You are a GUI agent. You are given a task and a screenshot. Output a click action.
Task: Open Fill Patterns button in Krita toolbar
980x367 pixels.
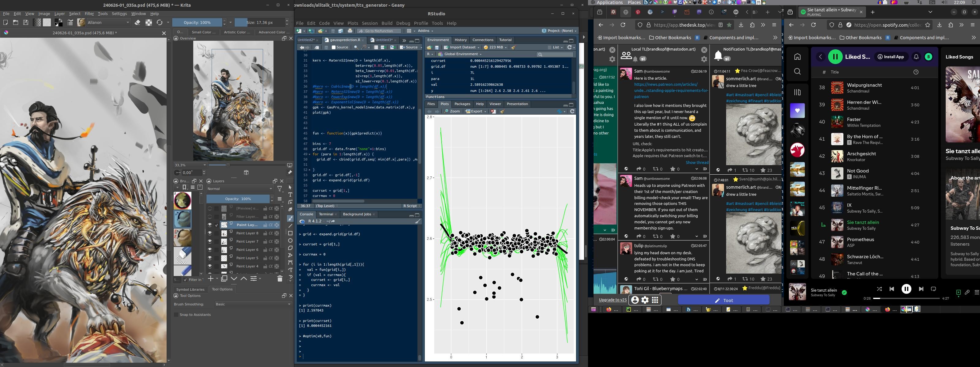tap(47, 22)
